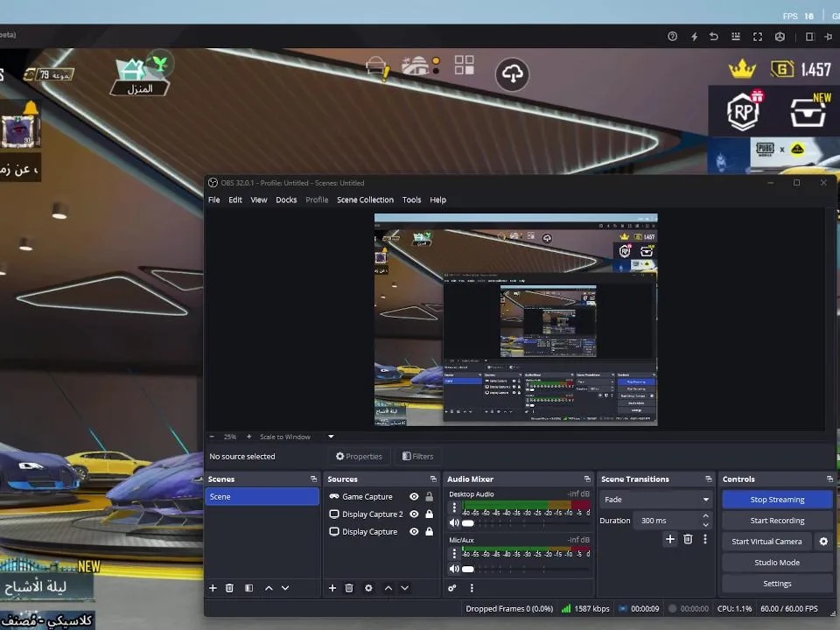Viewport: 840px width, 630px height.
Task: Open the Docks menu
Action: (286, 199)
